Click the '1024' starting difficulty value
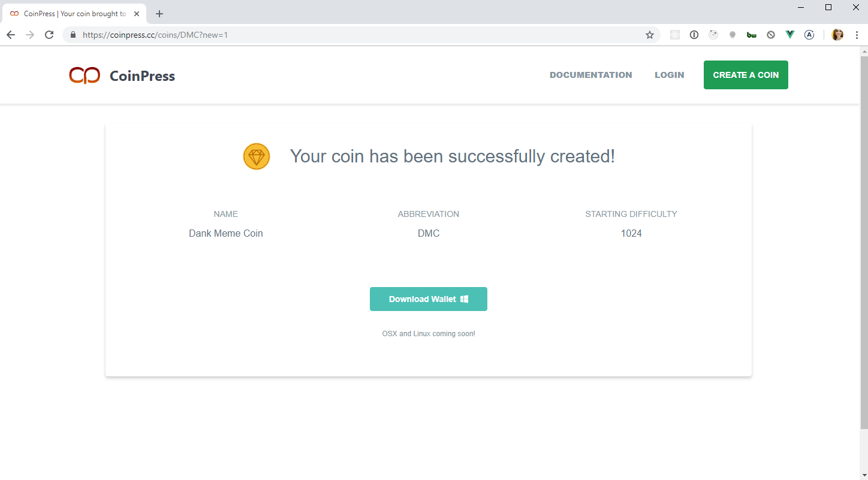 point(631,233)
